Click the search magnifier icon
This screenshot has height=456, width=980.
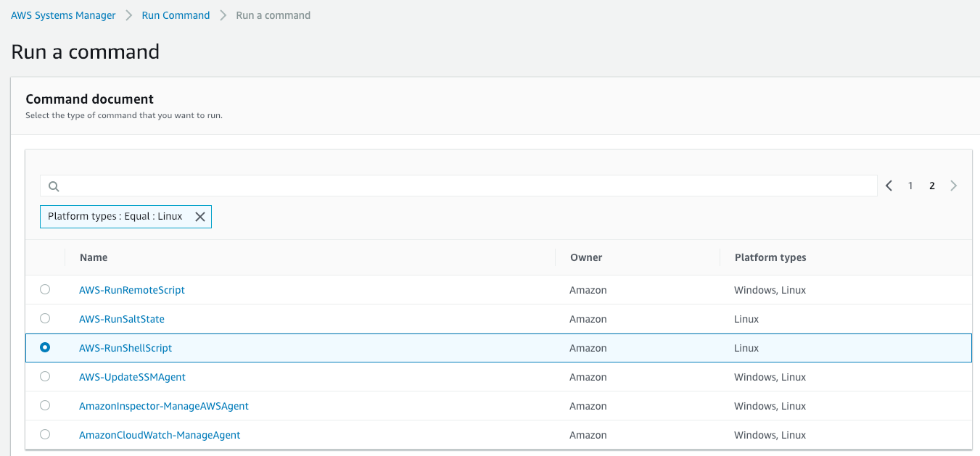tap(54, 186)
